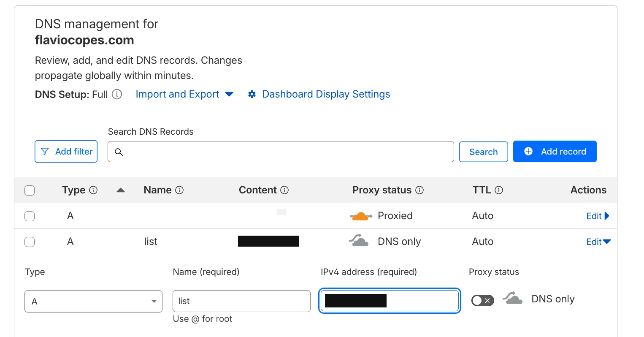Click the 'Use @ for root' hint
Screen dimensions: 644x337
203,319
